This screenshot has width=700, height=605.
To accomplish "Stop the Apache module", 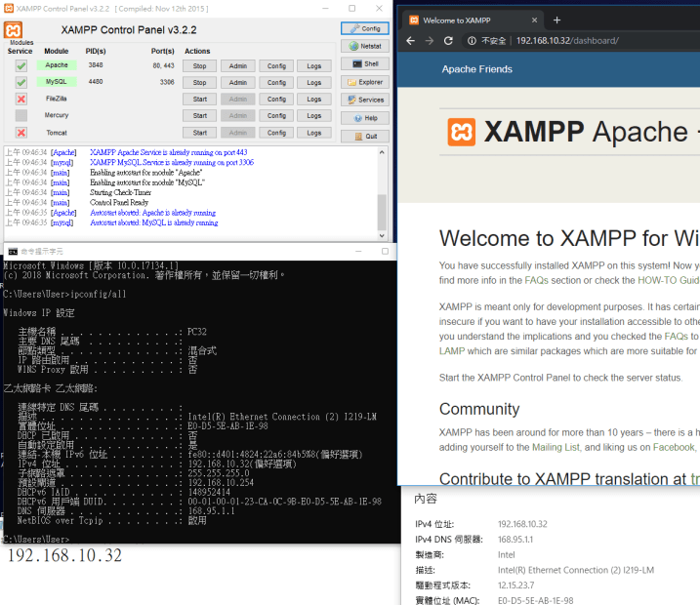I will pos(199,66).
